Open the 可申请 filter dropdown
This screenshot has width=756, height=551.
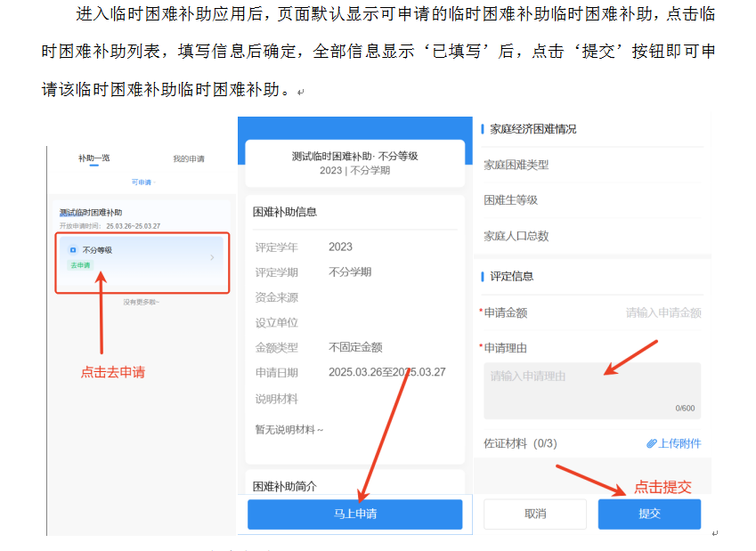click(x=142, y=182)
